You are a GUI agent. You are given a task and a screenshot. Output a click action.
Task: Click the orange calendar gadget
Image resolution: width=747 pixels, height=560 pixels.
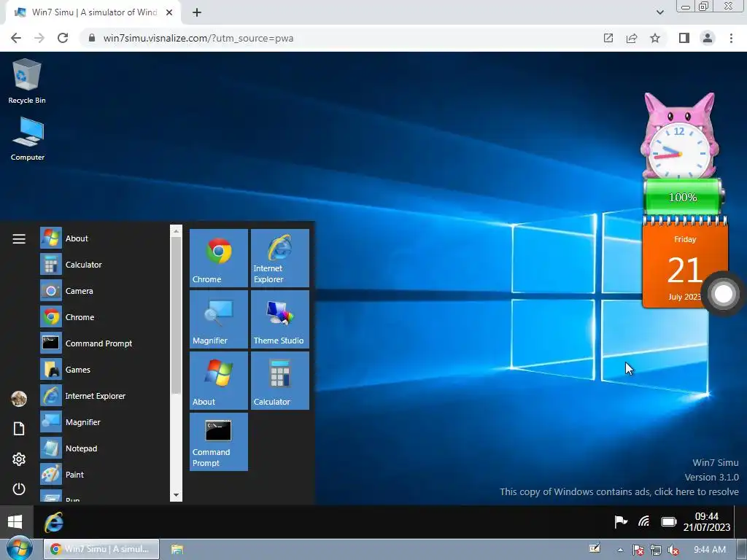click(x=685, y=262)
